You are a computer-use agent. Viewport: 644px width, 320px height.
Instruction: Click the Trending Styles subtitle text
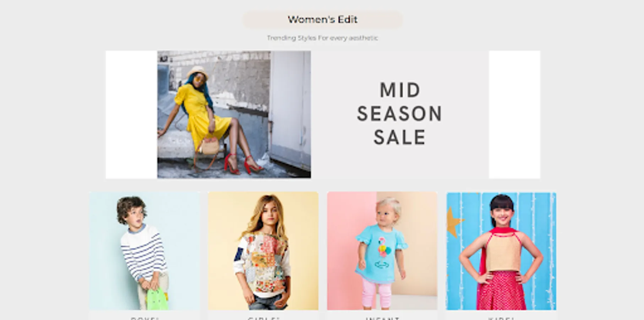tap(322, 38)
